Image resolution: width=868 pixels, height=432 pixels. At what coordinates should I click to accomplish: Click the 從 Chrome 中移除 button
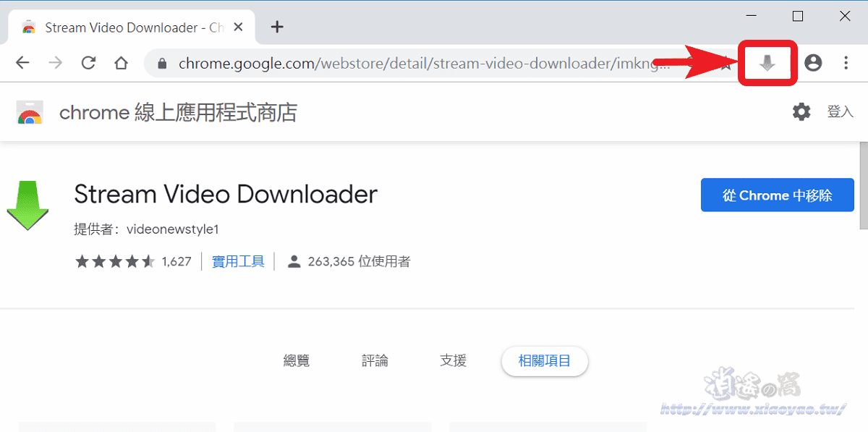(777, 195)
